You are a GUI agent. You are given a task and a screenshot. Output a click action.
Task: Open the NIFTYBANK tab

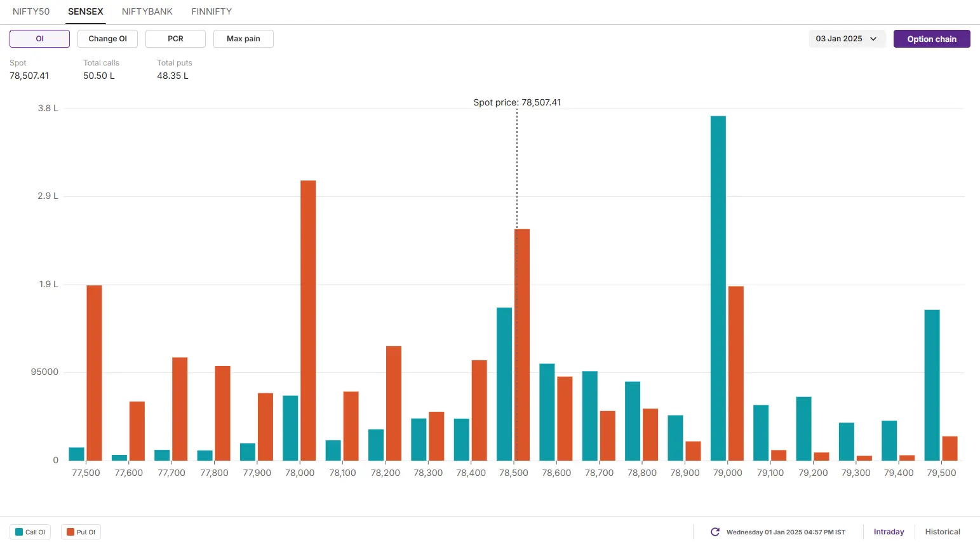147,11
